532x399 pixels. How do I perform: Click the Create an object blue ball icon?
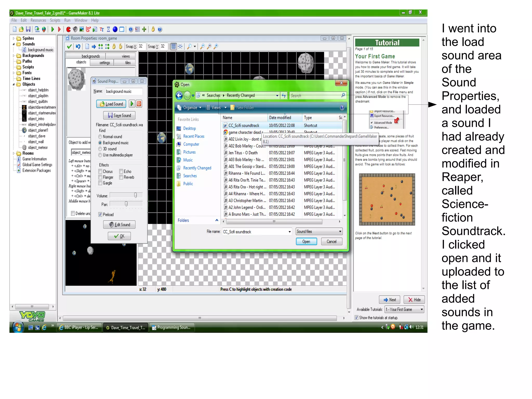tap(115, 29)
